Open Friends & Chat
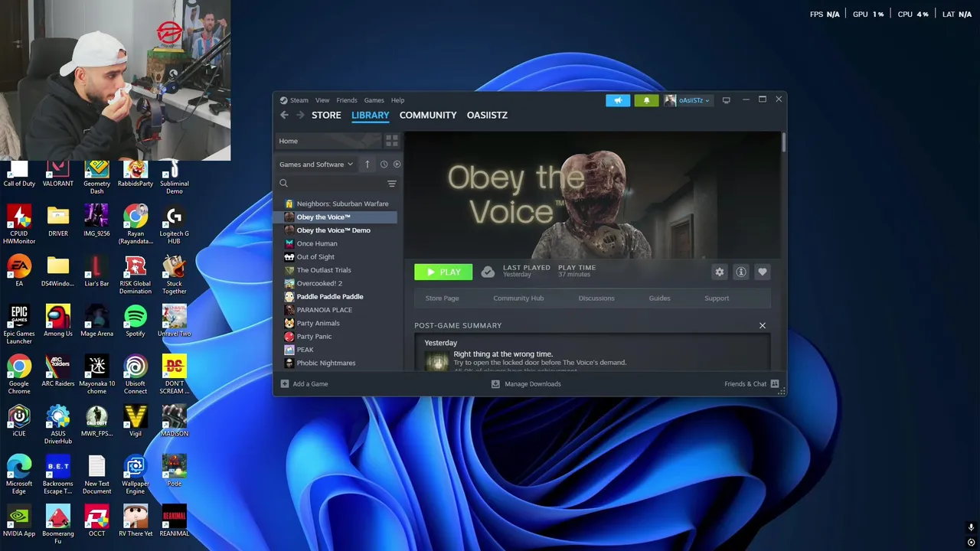 [751, 384]
